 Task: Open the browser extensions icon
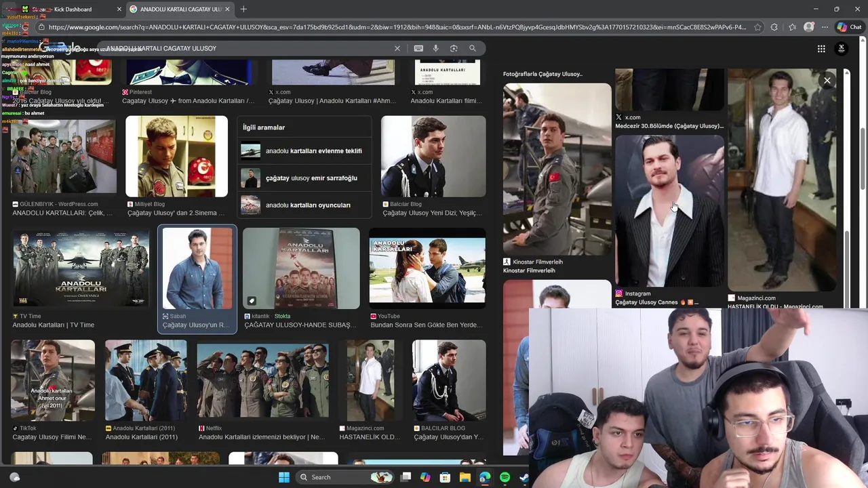pos(774,27)
